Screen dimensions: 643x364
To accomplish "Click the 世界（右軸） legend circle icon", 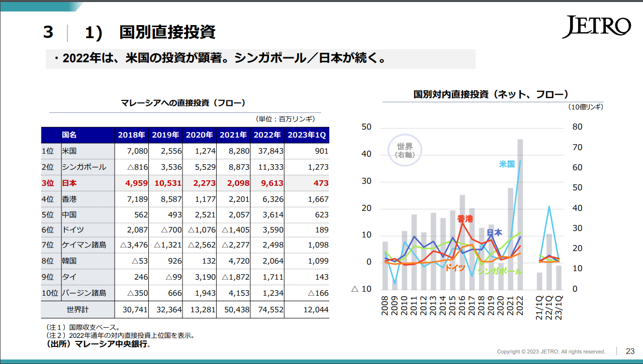I will pyautogui.click(x=405, y=149).
